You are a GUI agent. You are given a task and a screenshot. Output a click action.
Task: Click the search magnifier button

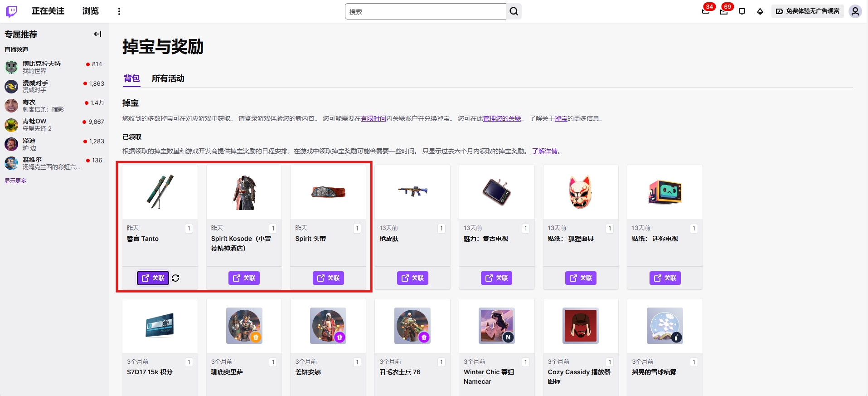pyautogui.click(x=514, y=11)
